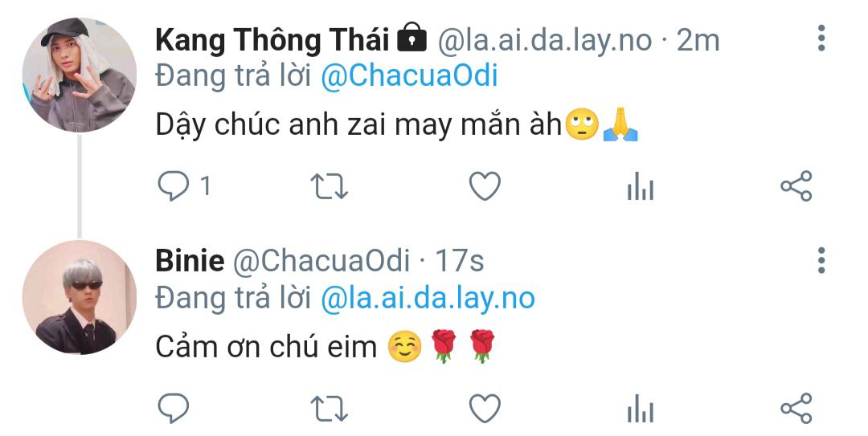
Task: View analytics of Binie's tweet
Action: tap(641, 409)
